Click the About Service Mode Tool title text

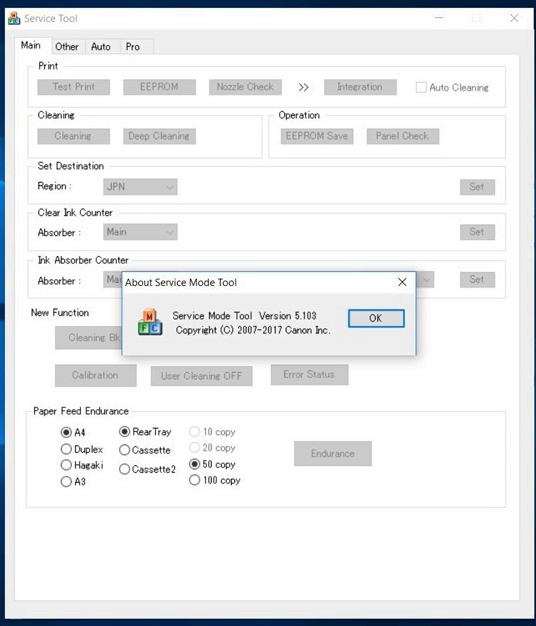coord(181,282)
